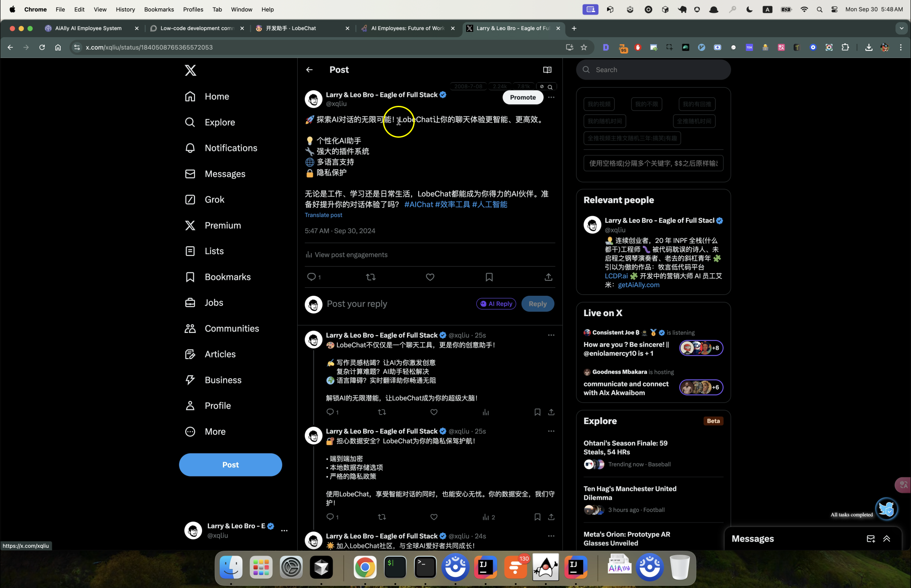The height and width of the screenshot is (588, 911).
Task: Open More menu in the sidebar
Action: point(205,432)
